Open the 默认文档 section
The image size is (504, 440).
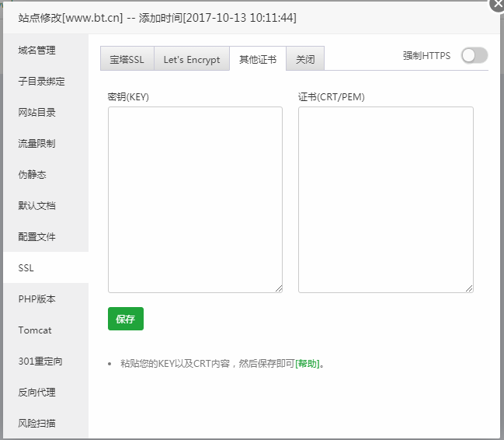coord(37,206)
